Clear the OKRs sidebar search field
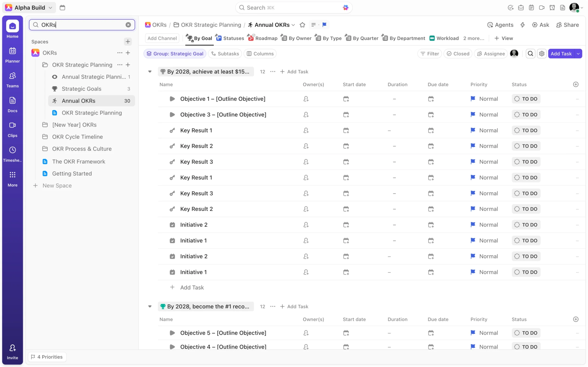The height and width of the screenshot is (367, 588). click(128, 25)
